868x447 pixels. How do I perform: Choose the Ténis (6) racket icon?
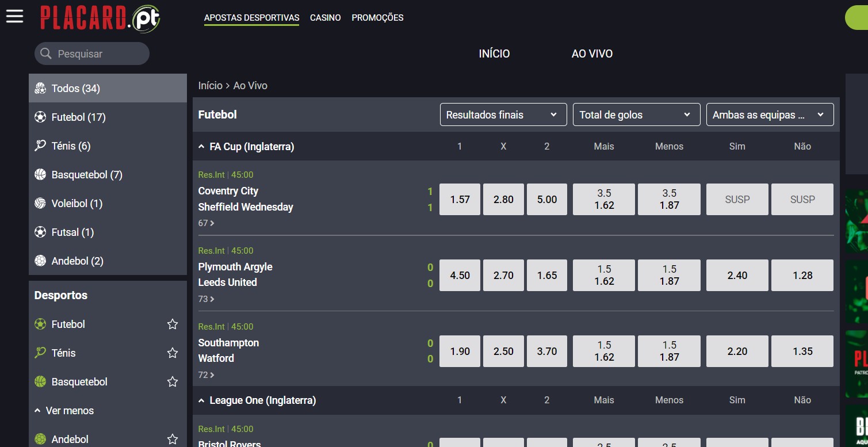coord(40,146)
